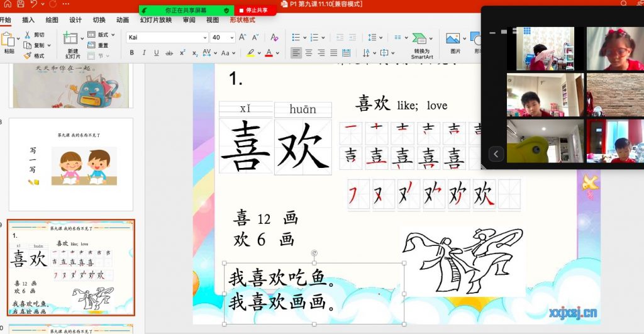Screen dimensions: 644x334
Task: Switch to the 动画 (Animations) tab
Action: tap(123, 20)
